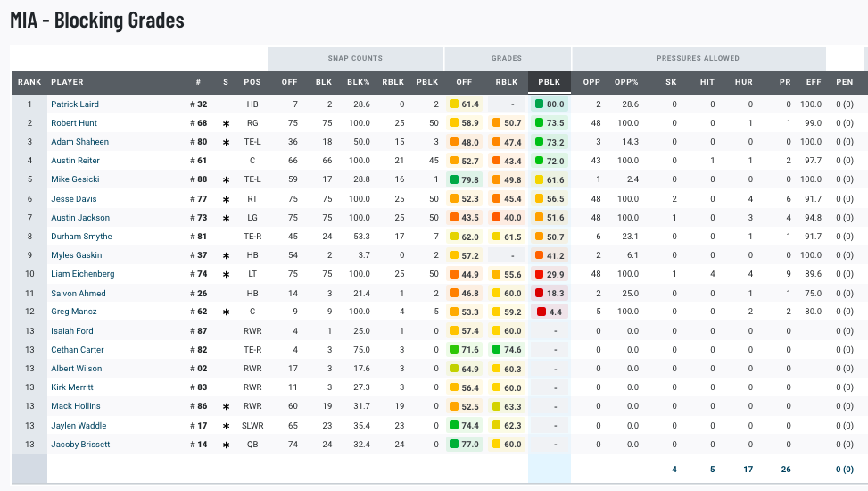Click Adam Shaheen's name
Screen dimensions: 868x491
(79, 142)
